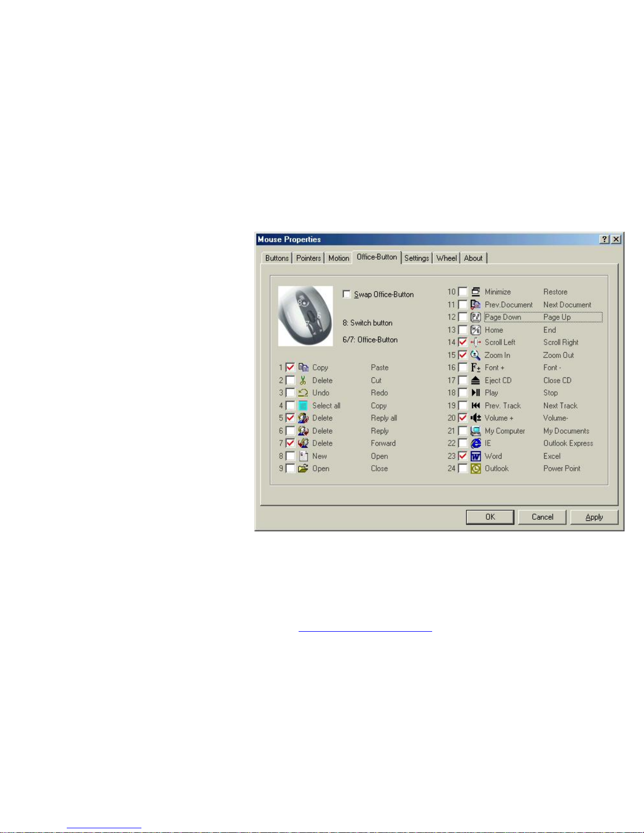Enable the Swap Office-Button checkbox
Screen dimensions: 644x833
click(347, 294)
